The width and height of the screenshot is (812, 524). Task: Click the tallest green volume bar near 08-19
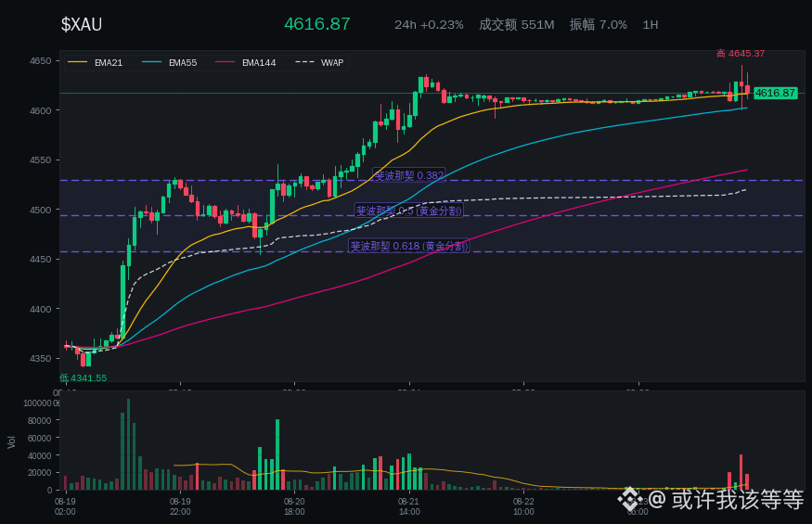(128, 444)
